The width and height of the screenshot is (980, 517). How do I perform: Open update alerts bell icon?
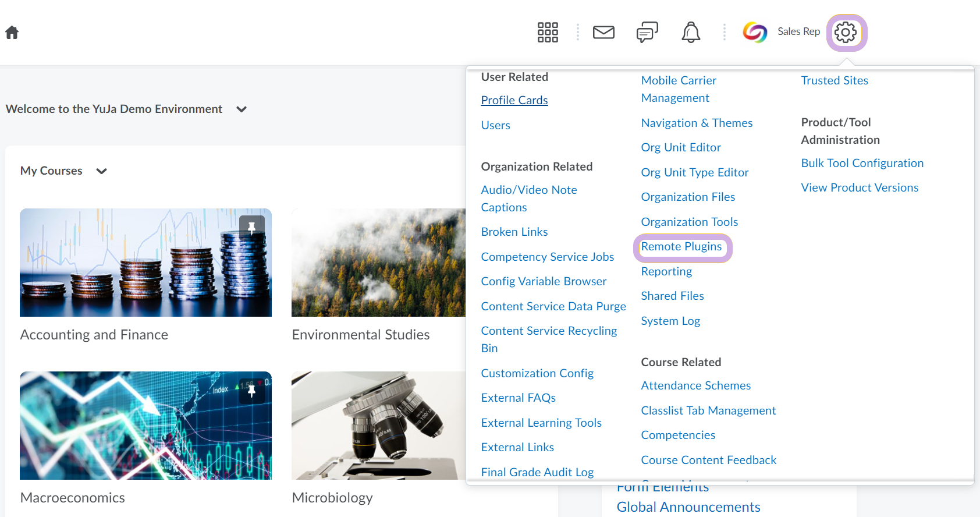click(691, 32)
